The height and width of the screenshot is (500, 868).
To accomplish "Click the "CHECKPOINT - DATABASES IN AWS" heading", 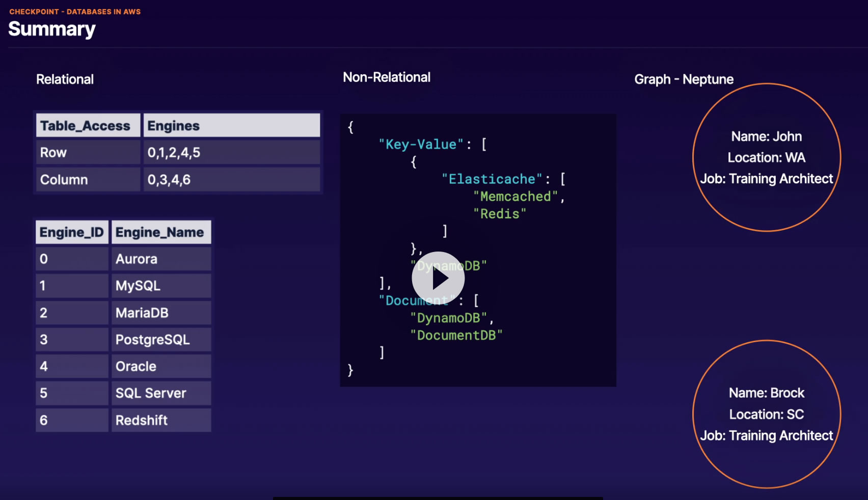I will click(75, 11).
